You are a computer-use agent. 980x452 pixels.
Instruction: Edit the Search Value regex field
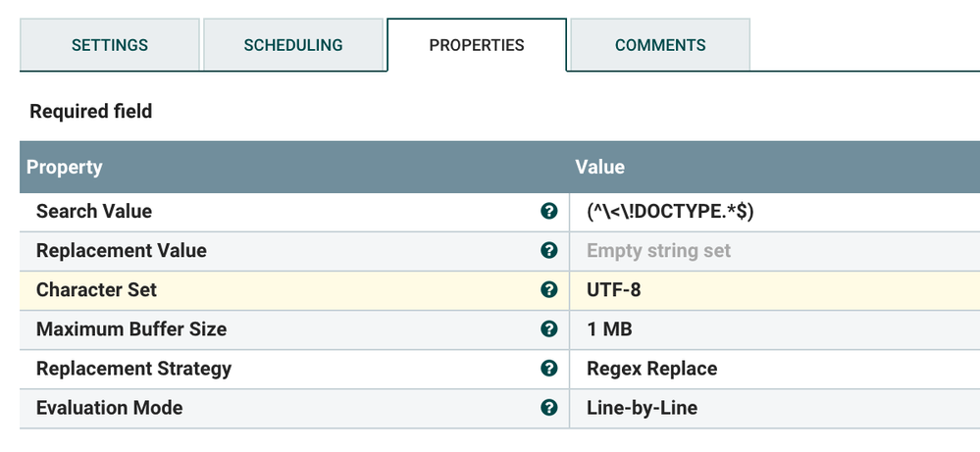[x=670, y=212]
